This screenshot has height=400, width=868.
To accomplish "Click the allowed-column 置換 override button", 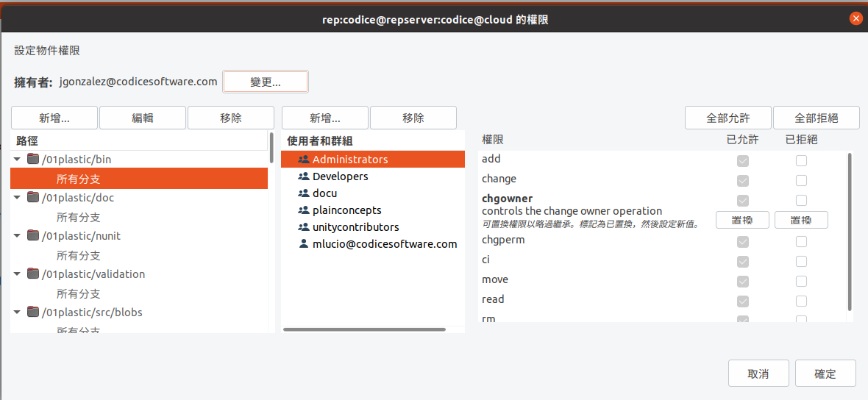I will 743,220.
